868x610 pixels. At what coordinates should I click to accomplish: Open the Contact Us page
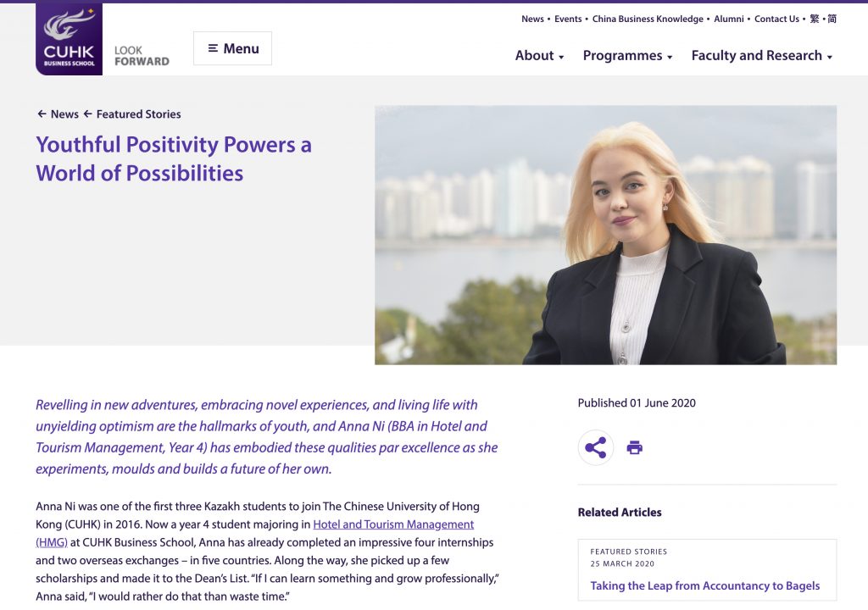pos(776,19)
